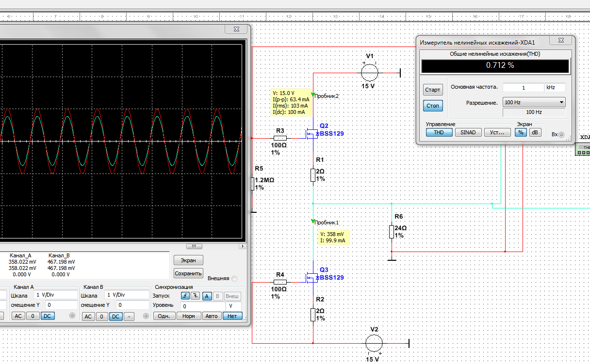Select falling edge trigger icon
The height and width of the screenshot is (364, 590).
[x=196, y=296]
